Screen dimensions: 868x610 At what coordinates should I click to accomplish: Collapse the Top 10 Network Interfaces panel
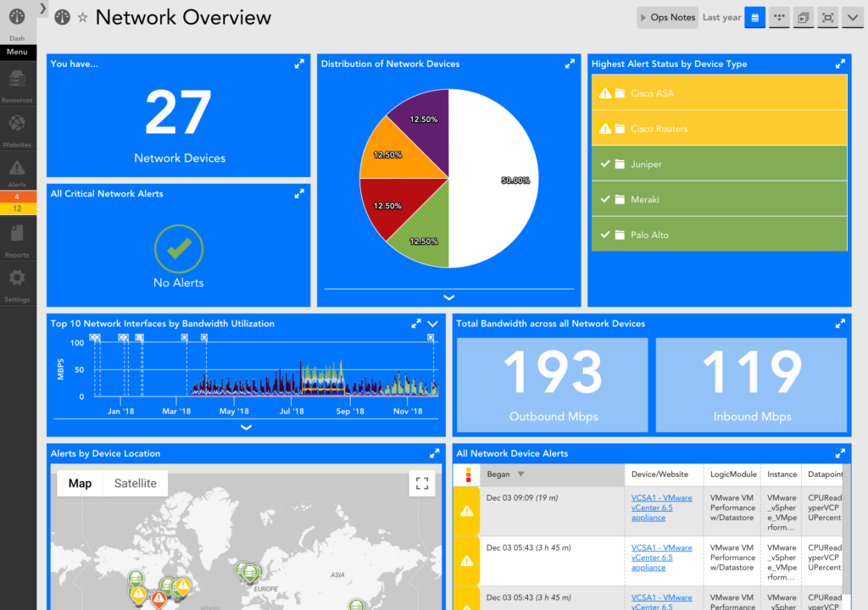point(432,323)
